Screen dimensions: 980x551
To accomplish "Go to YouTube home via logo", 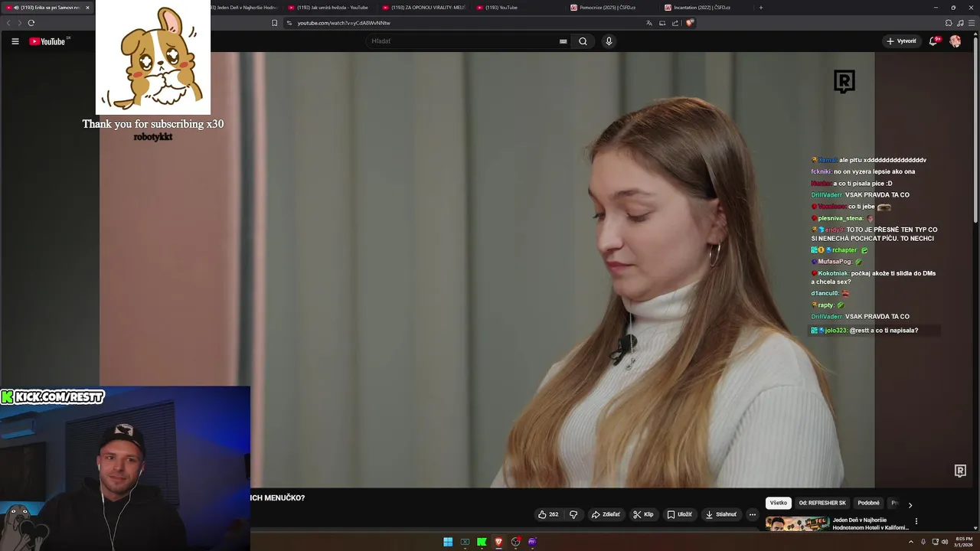I will [x=47, y=41].
